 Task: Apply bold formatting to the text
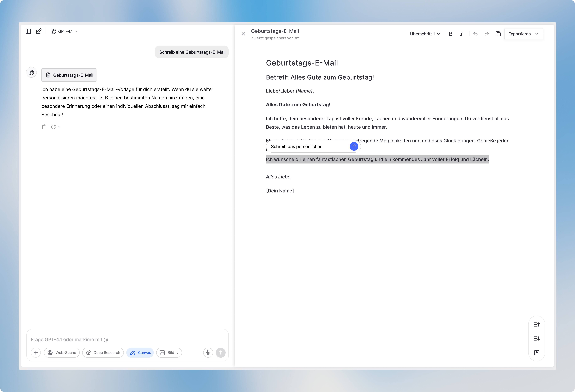click(x=450, y=34)
